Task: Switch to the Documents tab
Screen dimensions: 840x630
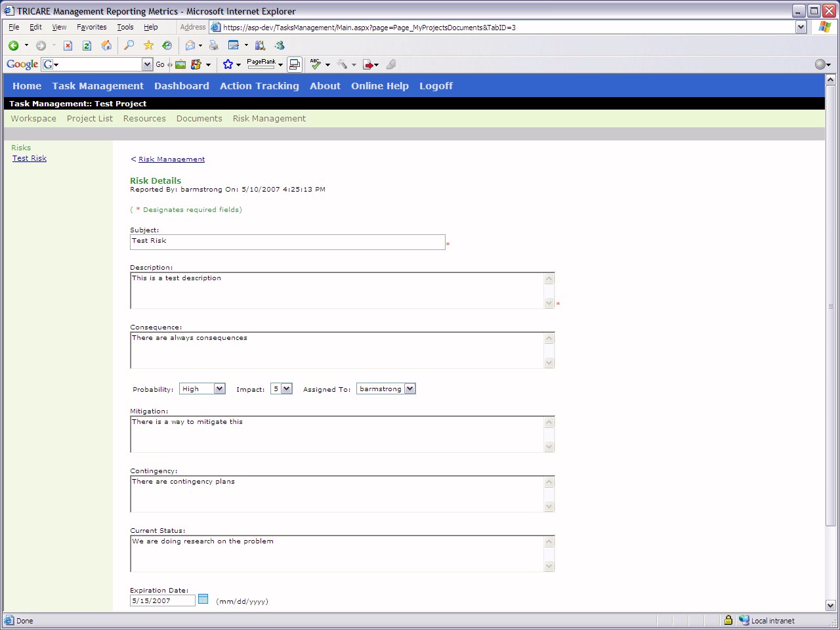Action: (x=199, y=119)
